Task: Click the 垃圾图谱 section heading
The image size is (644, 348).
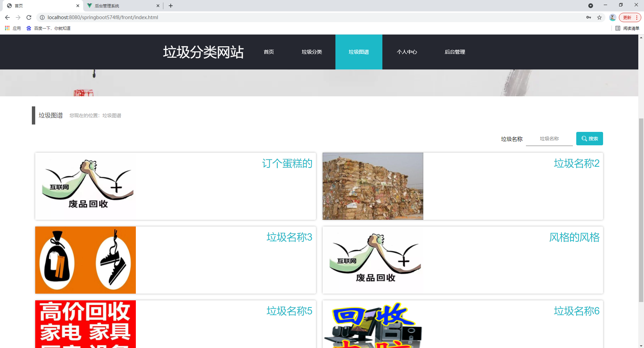Action: coord(51,115)
